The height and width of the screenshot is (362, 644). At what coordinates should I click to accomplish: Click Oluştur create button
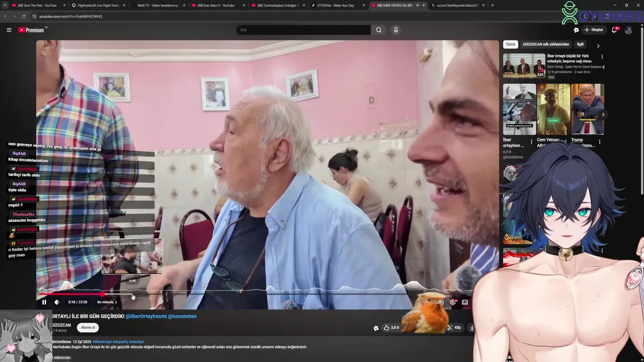[x=594, y=30]
